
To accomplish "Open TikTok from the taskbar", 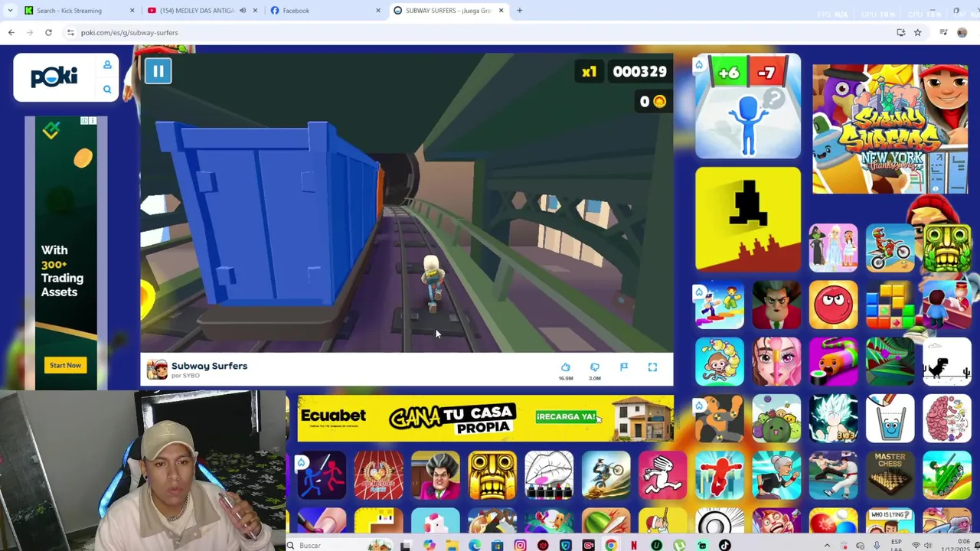I will 724,546.
